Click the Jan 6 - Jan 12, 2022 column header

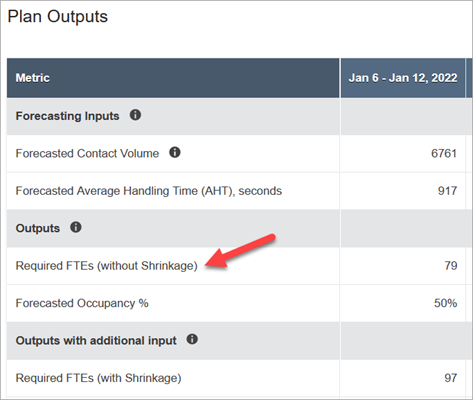403,78
